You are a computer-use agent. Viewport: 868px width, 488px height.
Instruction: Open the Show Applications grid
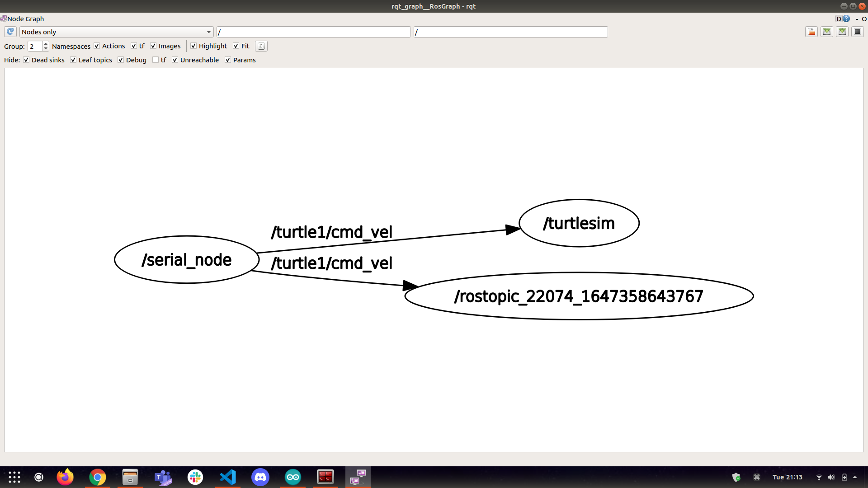(x=14, y=477)
